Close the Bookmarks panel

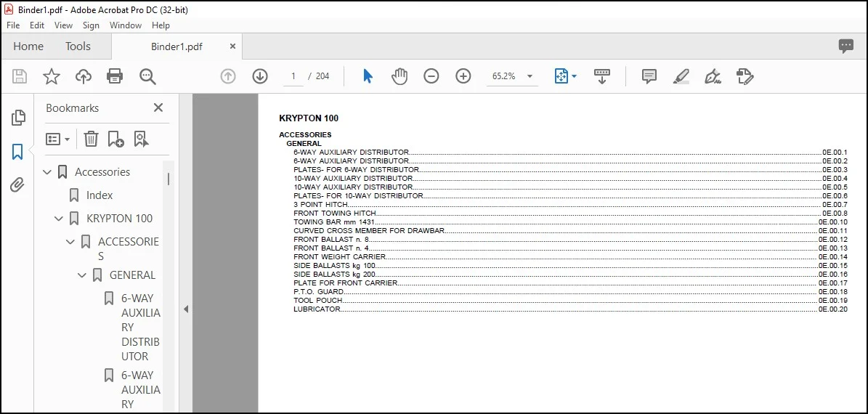pyautogui.click(x=158, y=107)
